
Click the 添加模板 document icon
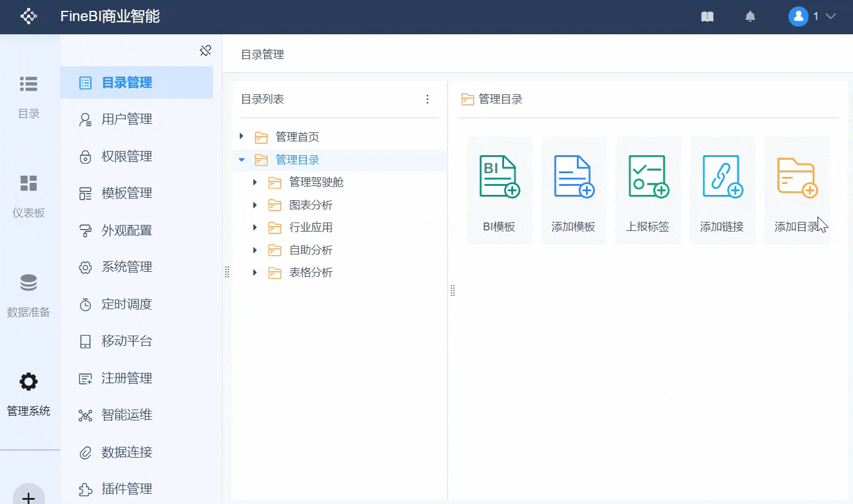(574, 176)
